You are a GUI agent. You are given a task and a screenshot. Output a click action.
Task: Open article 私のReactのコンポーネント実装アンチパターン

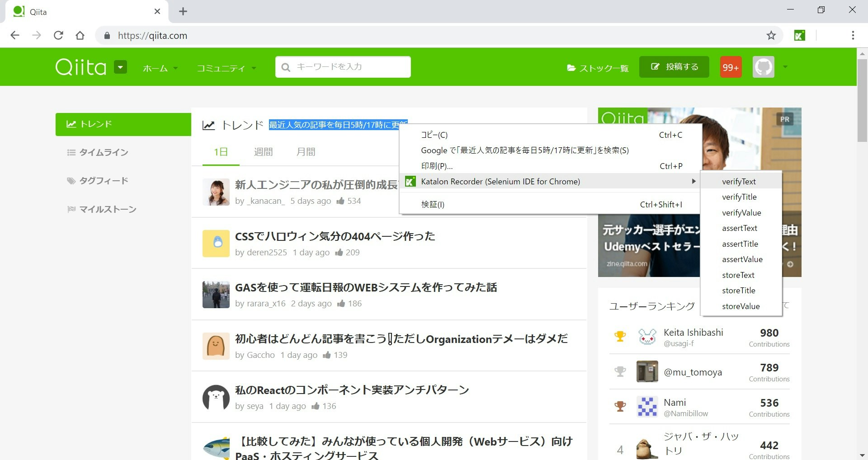[x=352, y=390]
